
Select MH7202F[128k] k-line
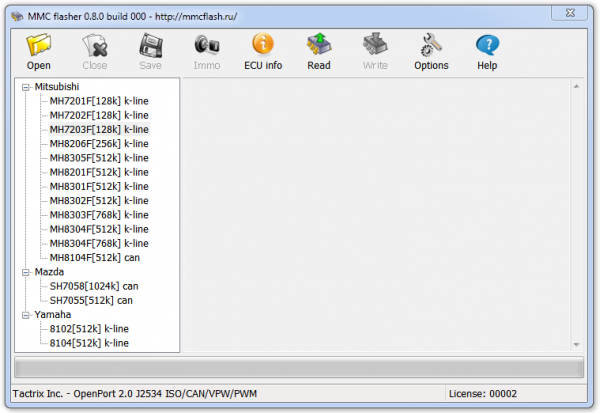point(99,115)
